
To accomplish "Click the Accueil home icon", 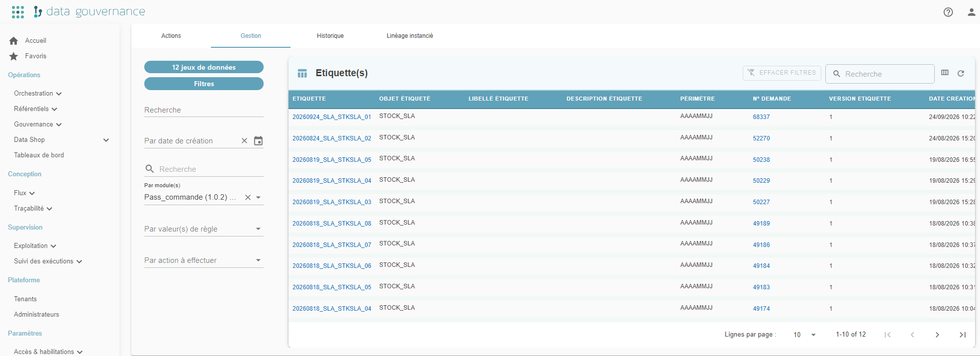I will [x=13, y=41].
